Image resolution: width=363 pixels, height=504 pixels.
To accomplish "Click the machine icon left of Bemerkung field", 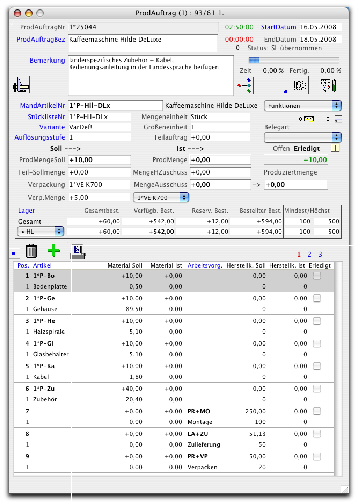I will point(22,84).
